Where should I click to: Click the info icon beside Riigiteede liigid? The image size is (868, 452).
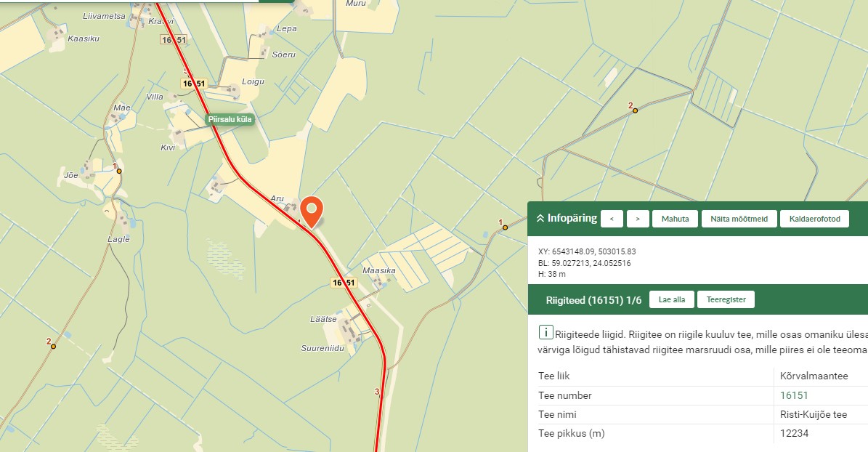coord(545,333)
